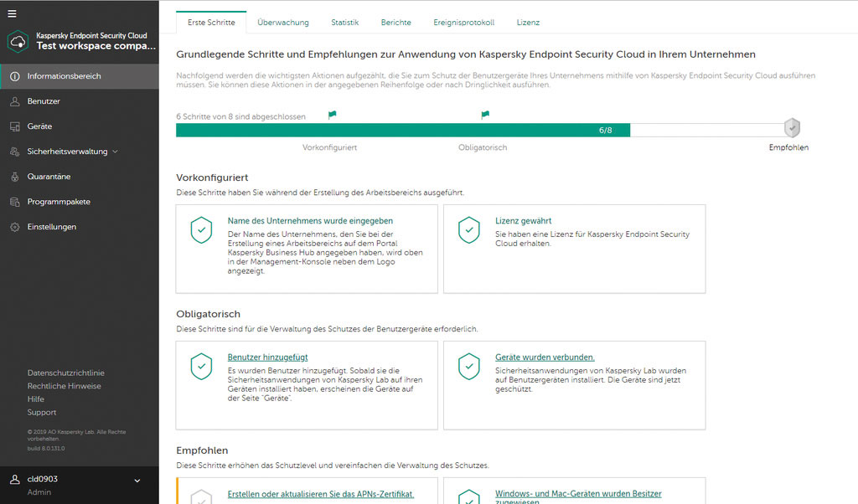This screenshot has height=504, width=858.
Task: Click the cld0903 account user icon
Action: pos(15,480)
